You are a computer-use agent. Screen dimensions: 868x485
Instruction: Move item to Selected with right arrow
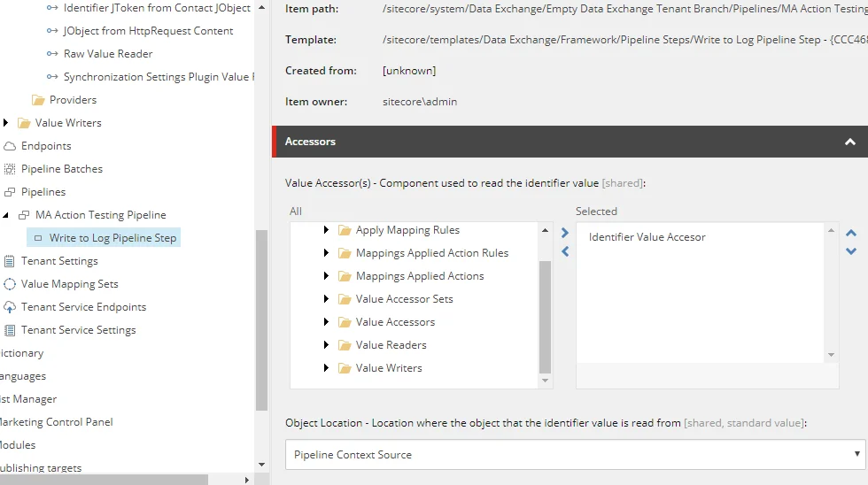[x=565, y=233]
